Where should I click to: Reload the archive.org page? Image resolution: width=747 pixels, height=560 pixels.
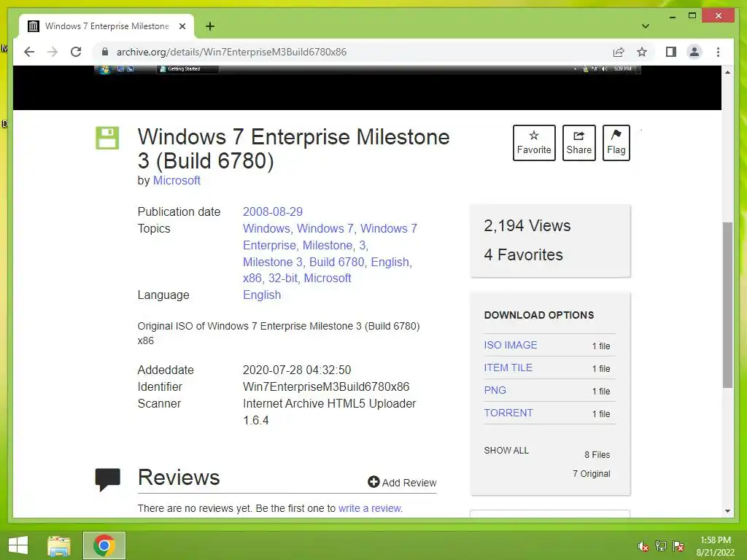point(76,52)
